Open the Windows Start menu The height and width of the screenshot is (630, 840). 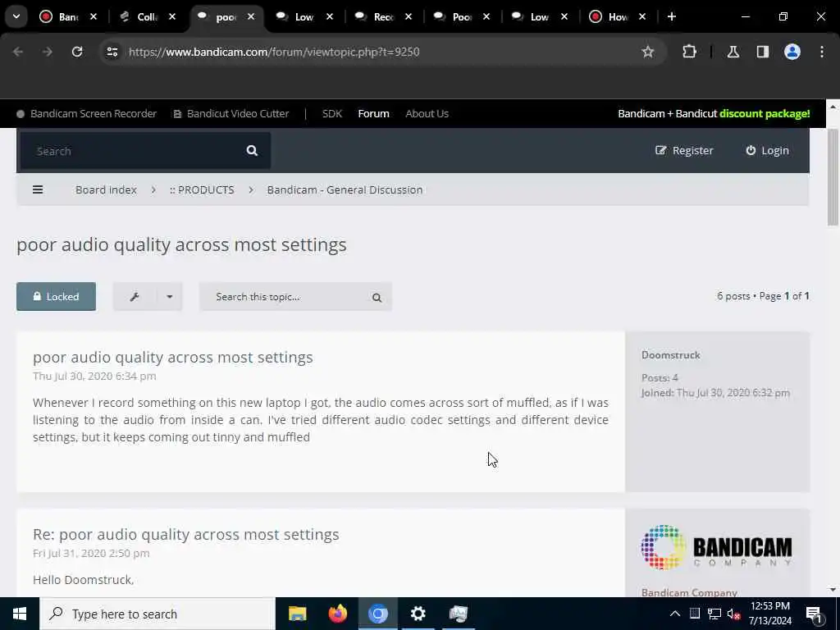20,614
